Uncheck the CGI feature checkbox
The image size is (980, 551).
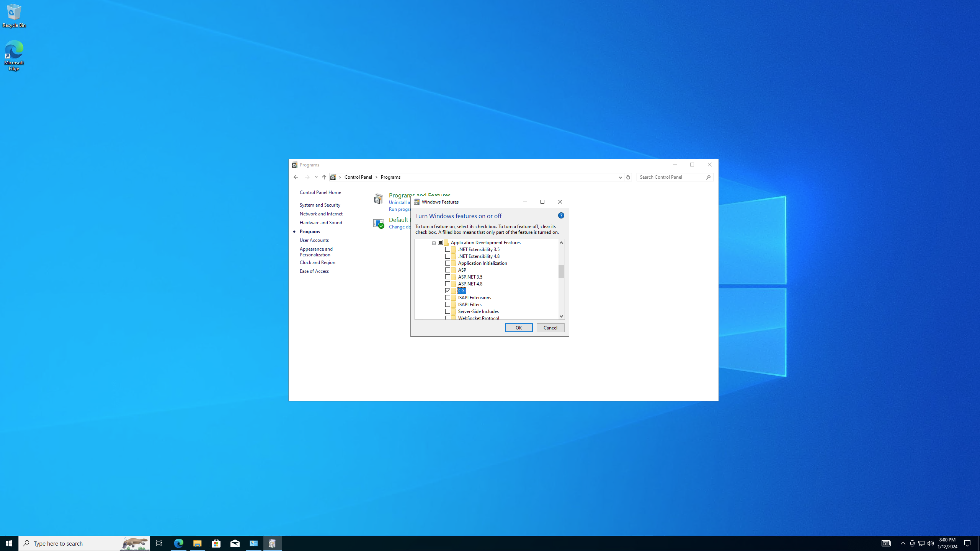[x=448, y=291]
